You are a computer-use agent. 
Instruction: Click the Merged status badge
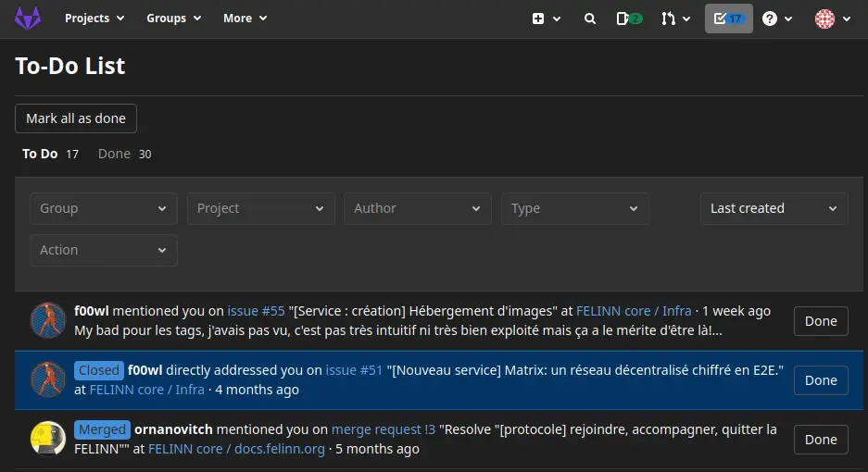[x=103, y=429]
